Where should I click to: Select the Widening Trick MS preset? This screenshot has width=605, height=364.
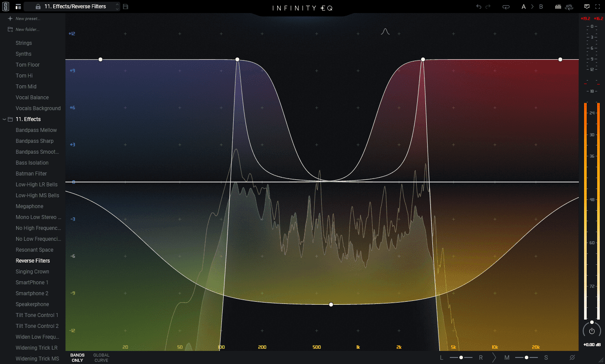pyautogui.click(x=37, y=359)
